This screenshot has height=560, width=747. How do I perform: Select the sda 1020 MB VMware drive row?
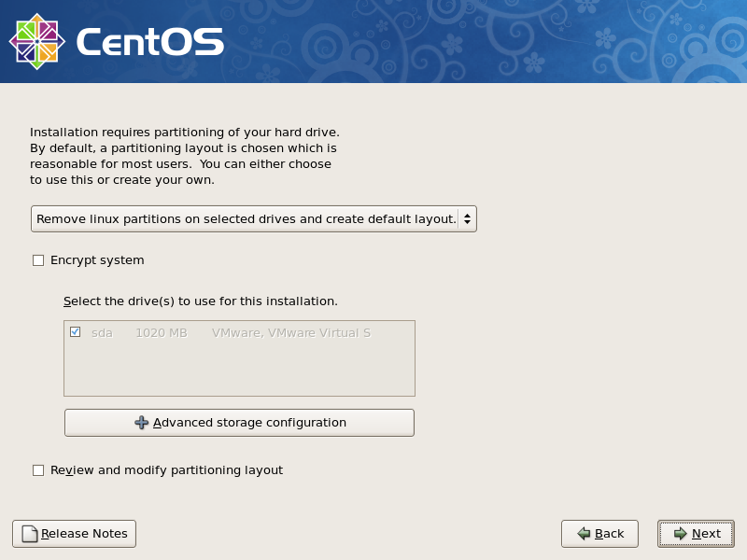coord(233,332)
